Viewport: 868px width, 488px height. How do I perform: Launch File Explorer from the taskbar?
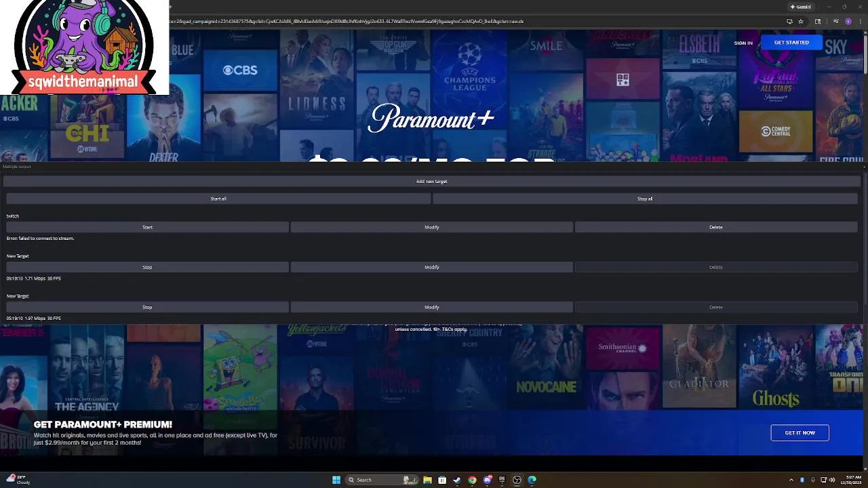[427, 480]
